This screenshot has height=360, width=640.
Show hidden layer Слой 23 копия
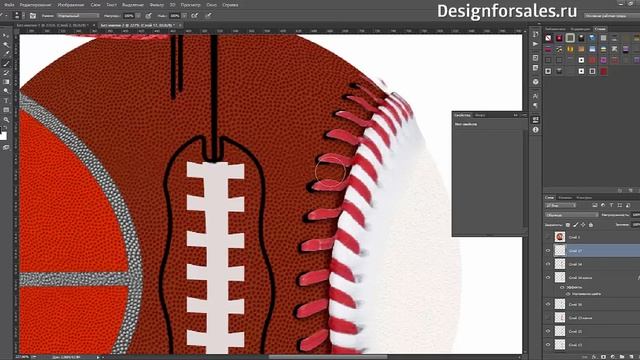tap(548, 318)
